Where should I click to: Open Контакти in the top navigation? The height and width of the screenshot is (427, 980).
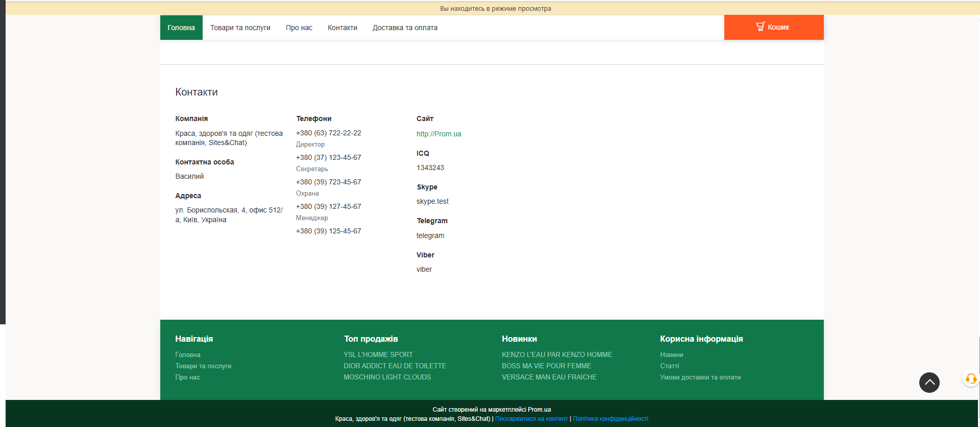[x=342, y=28]
